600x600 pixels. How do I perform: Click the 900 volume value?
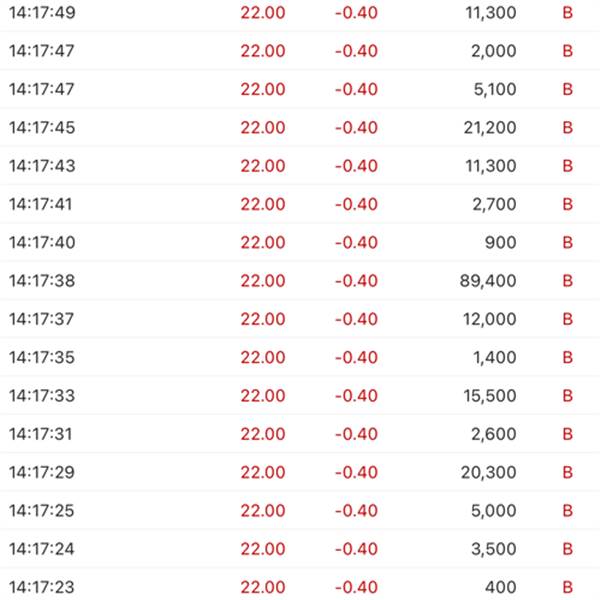501,242
